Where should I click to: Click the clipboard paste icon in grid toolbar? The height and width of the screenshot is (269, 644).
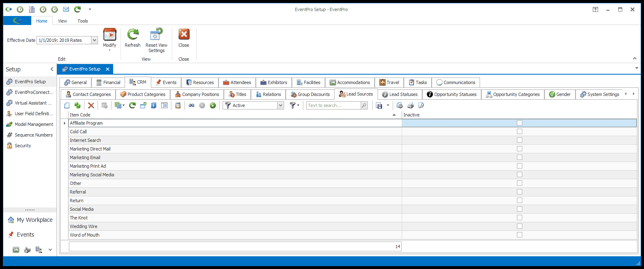[x=178, y=105]
